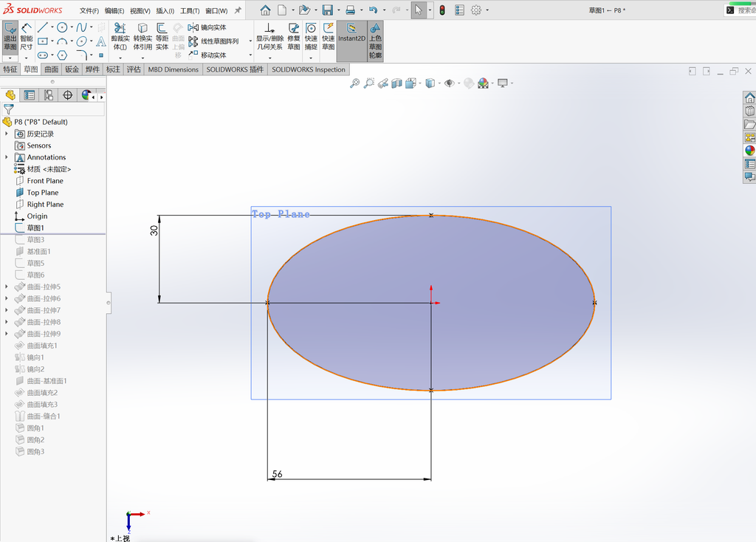Select the Ellipse sketch tool
Viewport: 756px width, 542px height.
click(81, 41)
